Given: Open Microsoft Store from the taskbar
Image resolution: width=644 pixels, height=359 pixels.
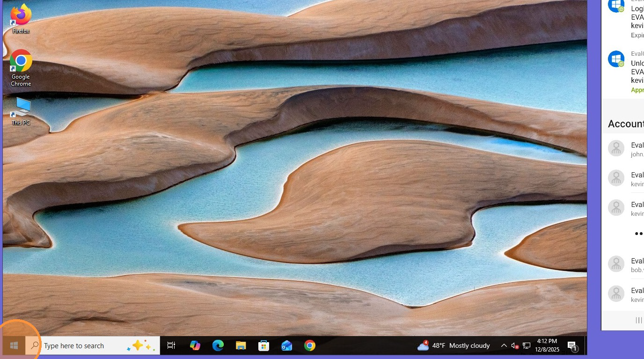Looking at the screenshot, I should pyautogui.click(x=263, y=345).
